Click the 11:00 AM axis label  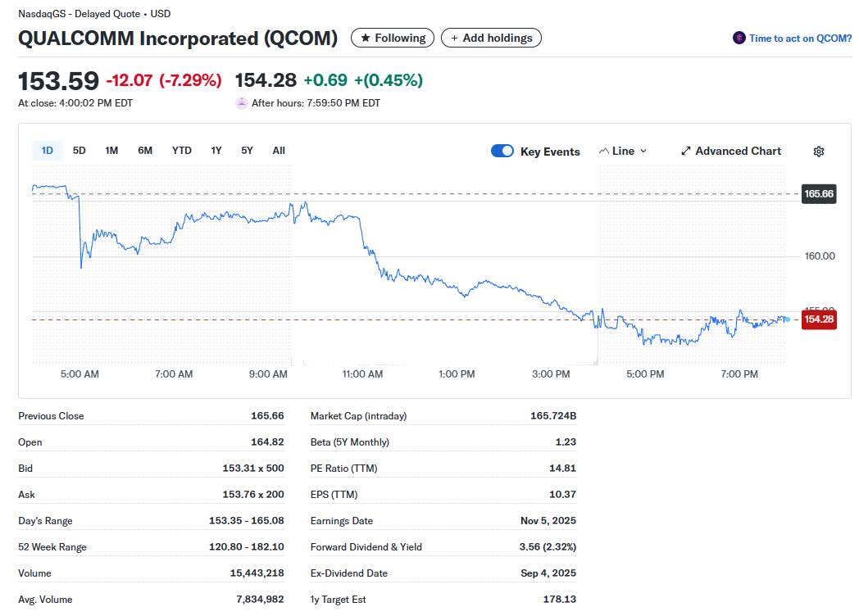pos(362,374)
